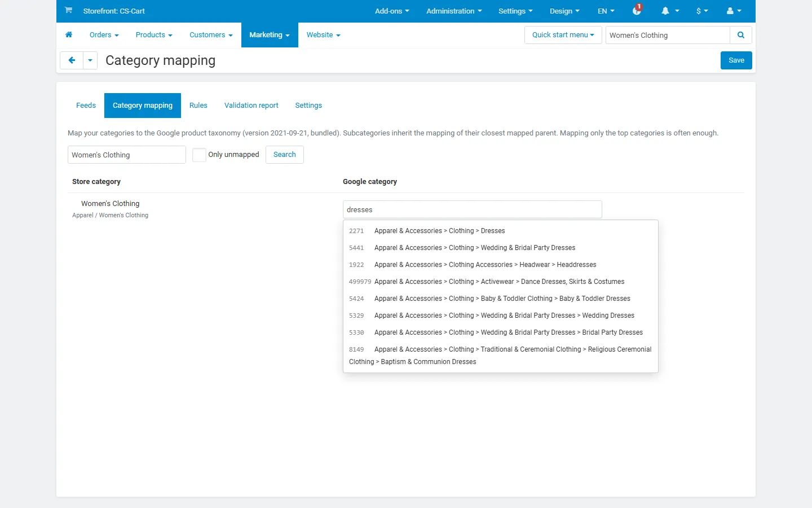Focus the Google category field containing dresses
This screenshot has width=812, height=508.
473,209
